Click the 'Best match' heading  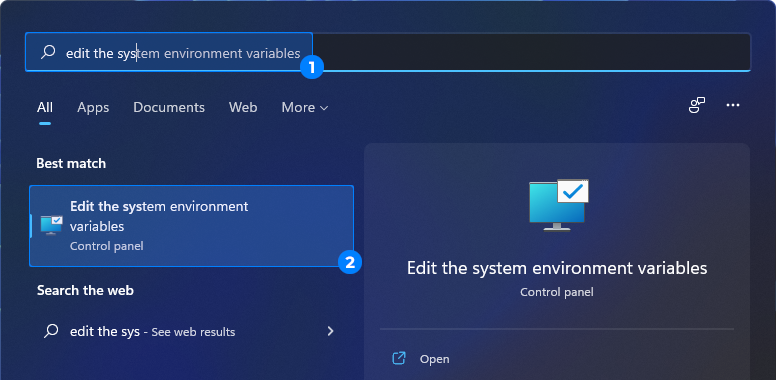point(71,163)
